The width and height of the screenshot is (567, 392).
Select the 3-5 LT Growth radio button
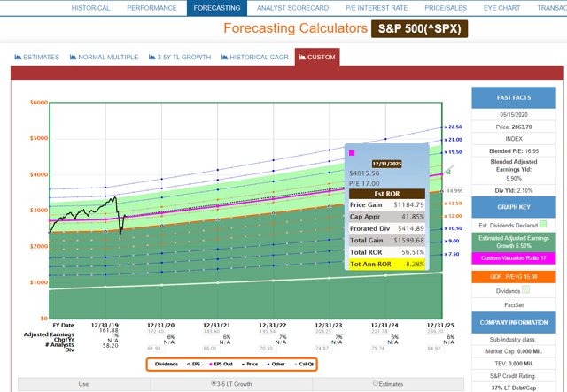click(x=214, y=383)
